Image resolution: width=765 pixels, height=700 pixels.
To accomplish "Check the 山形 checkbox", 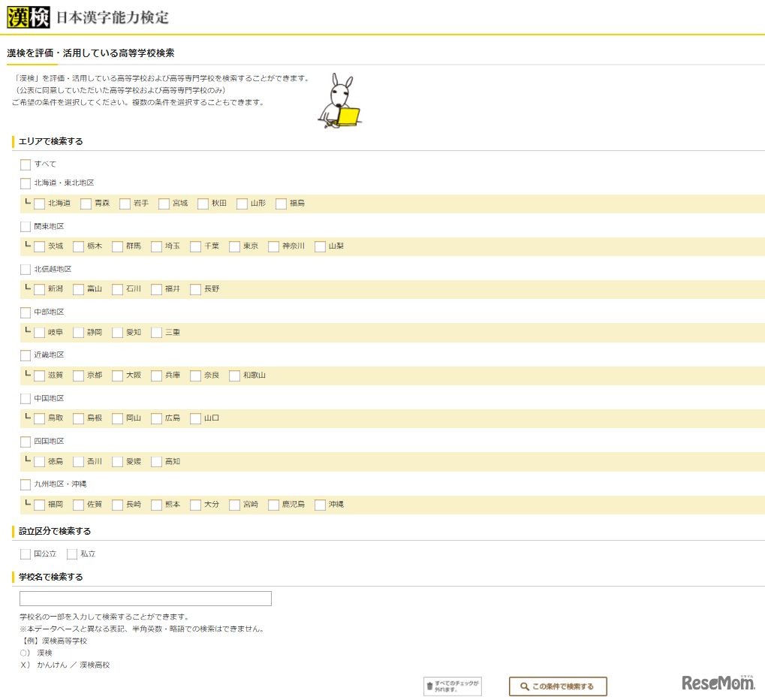I will pos(242,204).
